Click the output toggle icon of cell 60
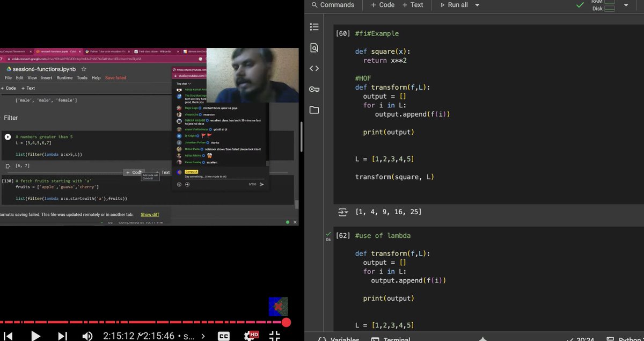This screenshot has height=341, width=644. [x=343, y=212]
